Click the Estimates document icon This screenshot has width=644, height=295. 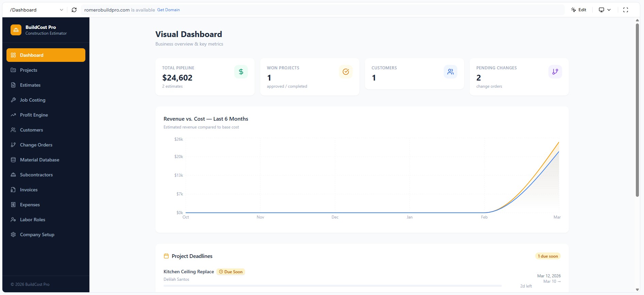(x=13, y=85)
